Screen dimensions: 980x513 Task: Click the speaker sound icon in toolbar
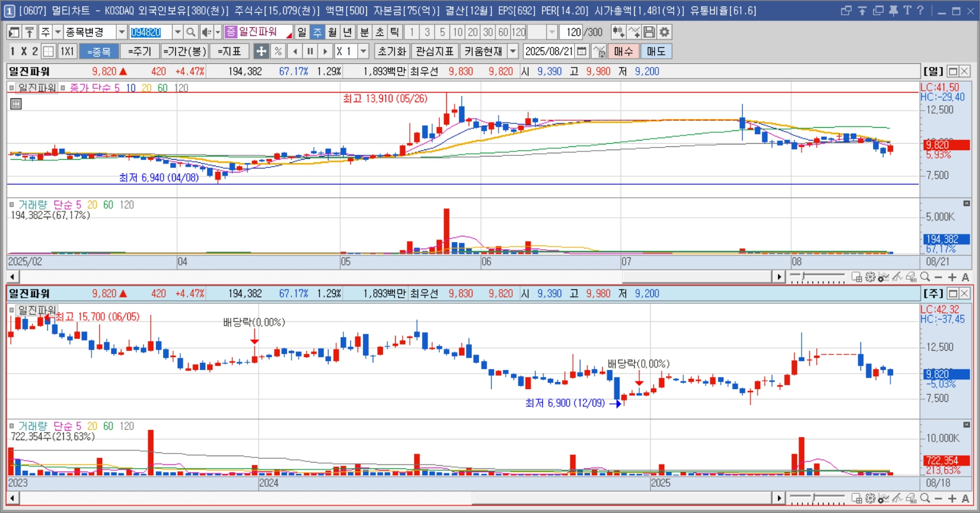pos(206,32)
